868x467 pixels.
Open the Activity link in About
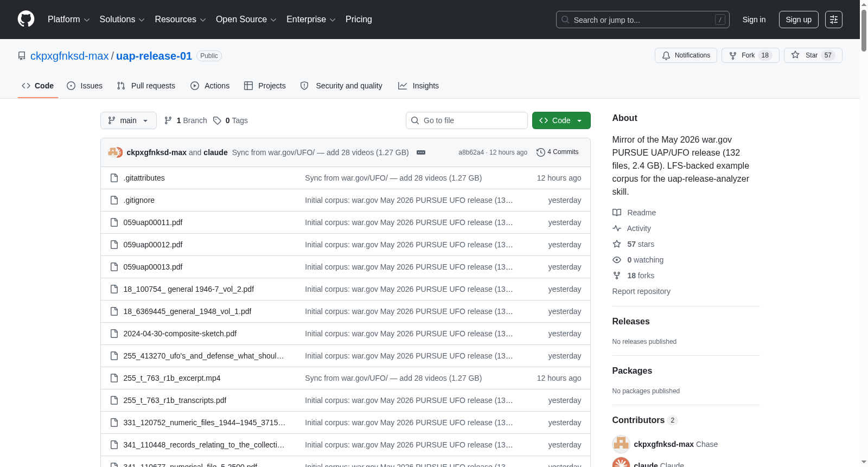coord(631,228)
